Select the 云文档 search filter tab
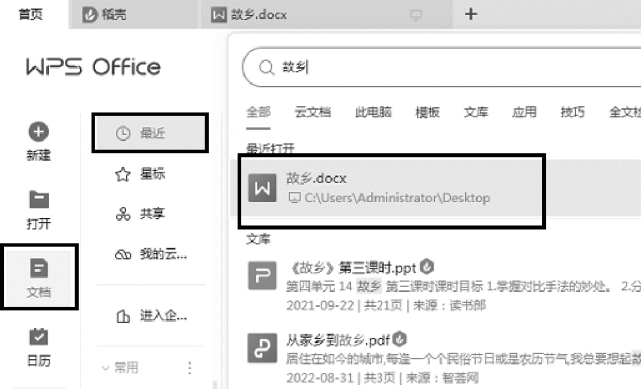 click(x=313, y=112)
